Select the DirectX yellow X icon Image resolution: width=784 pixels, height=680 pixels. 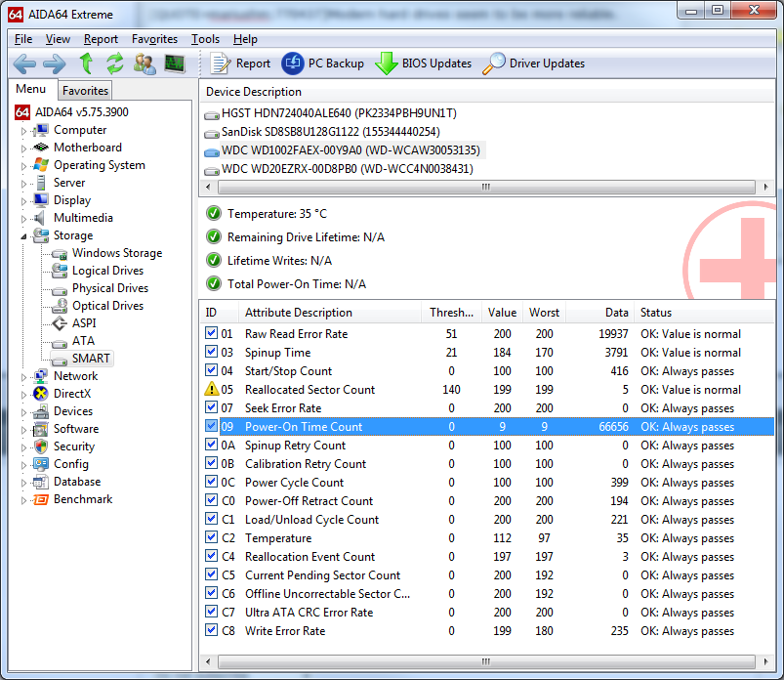[x=40, y=394]
